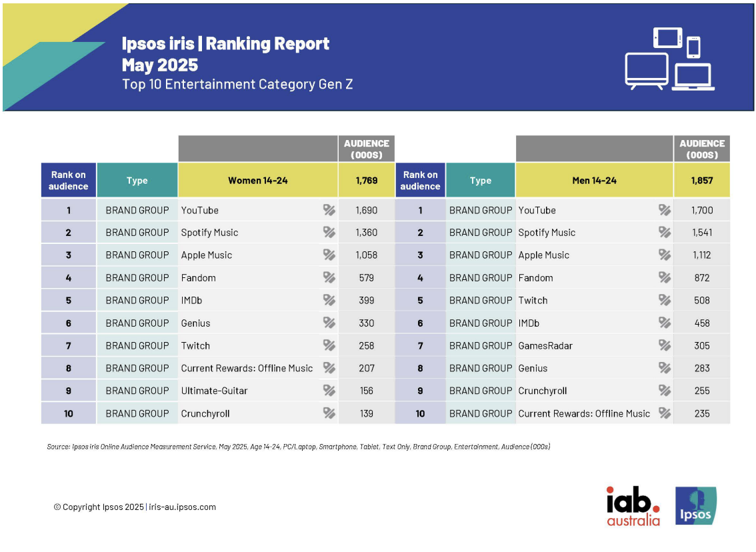Click the Men's total audience 1,857
Screen dimensions: 756x552
tap(702, 180)
